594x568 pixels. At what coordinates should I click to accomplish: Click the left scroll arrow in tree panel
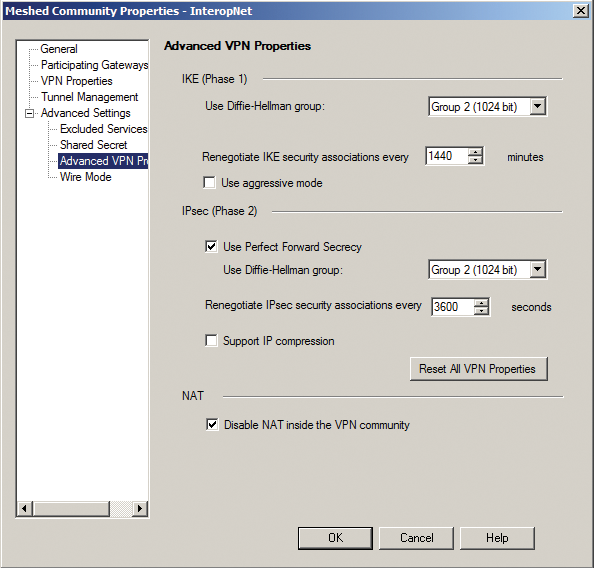[25, 508]
